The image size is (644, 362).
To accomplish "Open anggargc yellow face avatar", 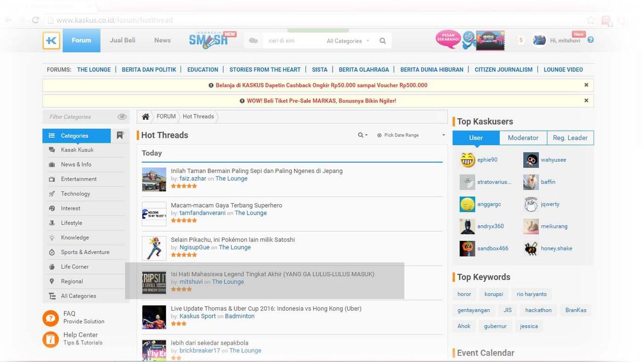I will coord(467,204).
